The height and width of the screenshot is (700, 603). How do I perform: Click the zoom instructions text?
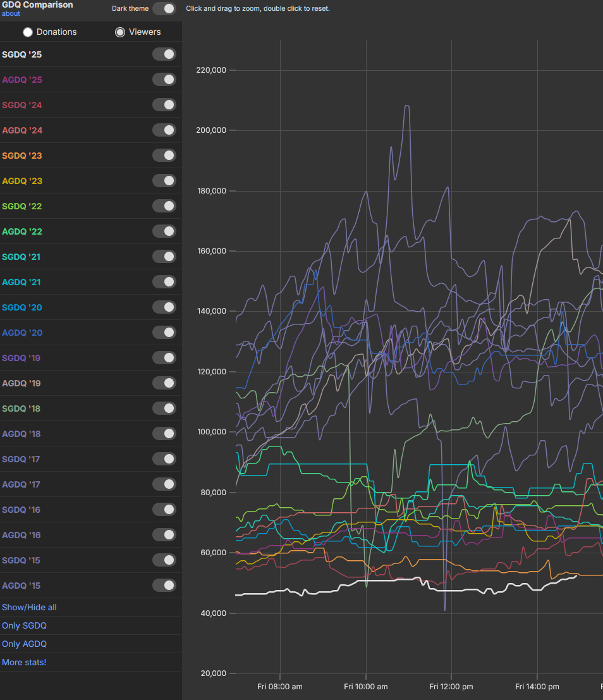point(258,8)
